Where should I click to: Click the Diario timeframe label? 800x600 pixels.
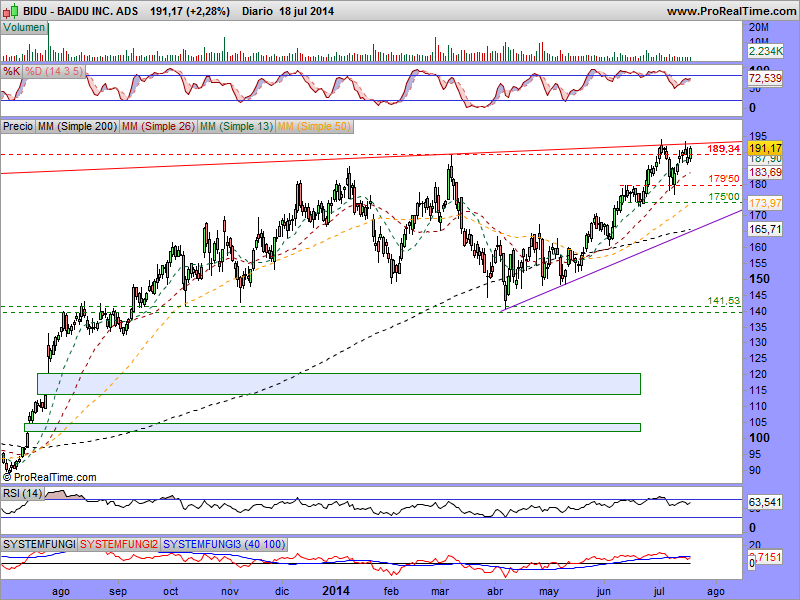[x=257, y=11]
